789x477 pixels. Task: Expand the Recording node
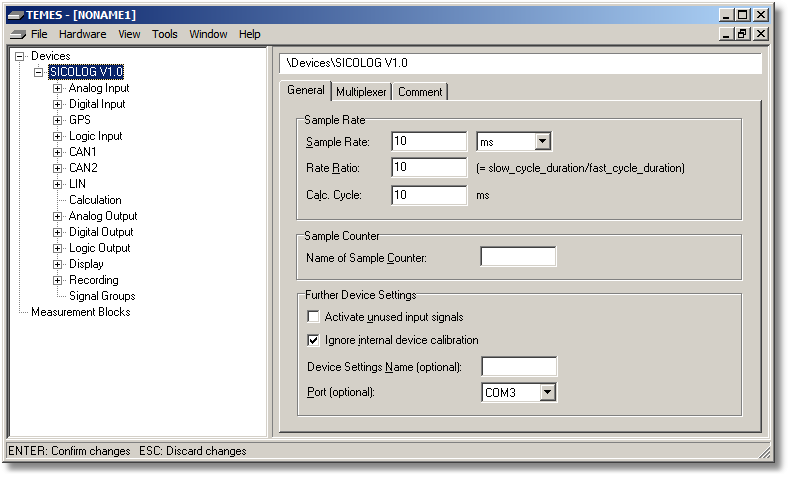(x=58, y=280)
